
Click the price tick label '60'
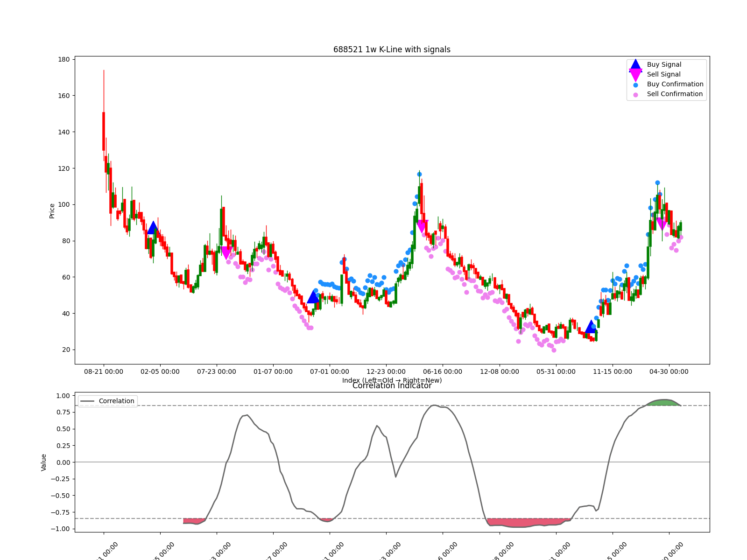tap(66, 277)
